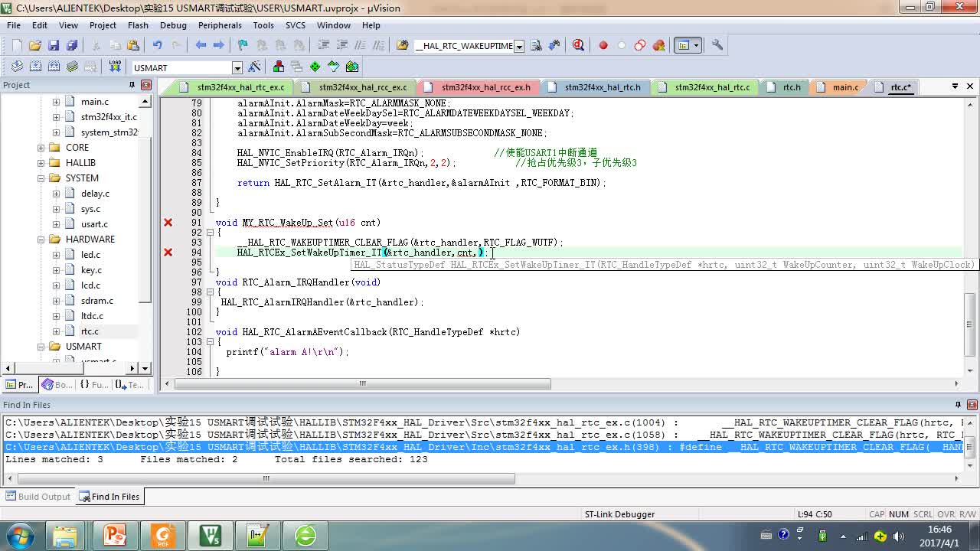
Task: Open the Debug menu
Action: [x=173, y=25]
